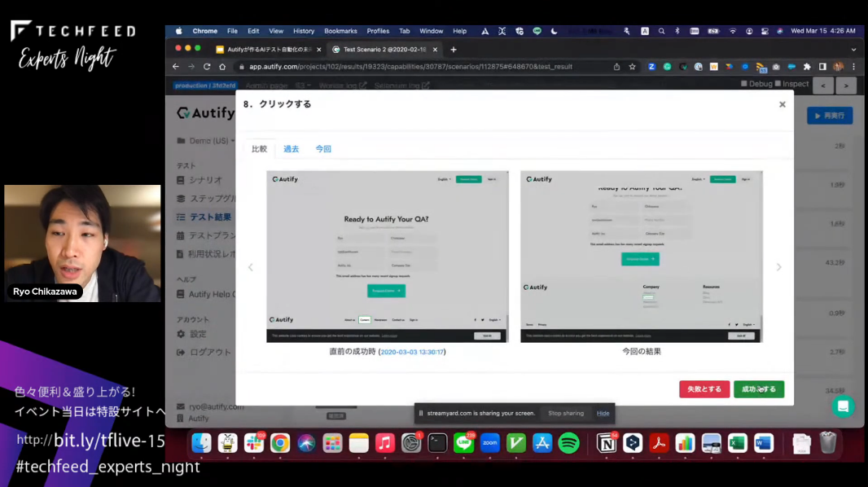Open the Chrome profile avatar
Image resolution: width=868 pixels, height=487 pixels.
[x=839, y=67]
